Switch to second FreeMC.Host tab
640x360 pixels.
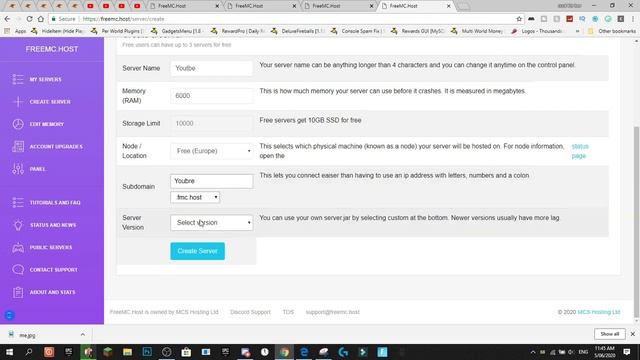pos(261,6)
